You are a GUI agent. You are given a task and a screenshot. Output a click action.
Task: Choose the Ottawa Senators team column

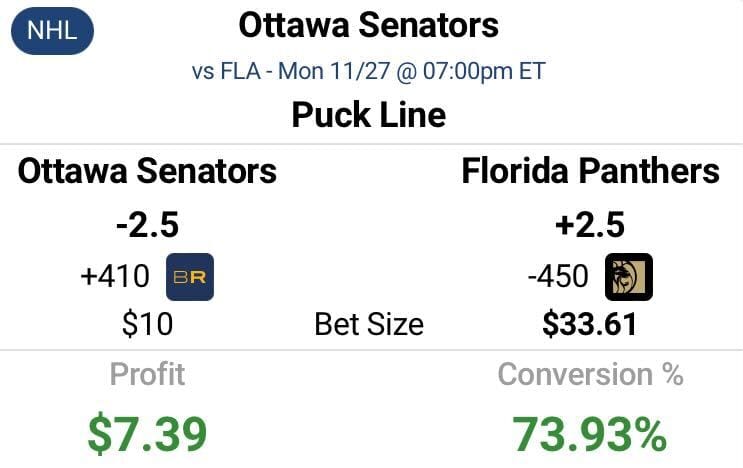[147, 171]
